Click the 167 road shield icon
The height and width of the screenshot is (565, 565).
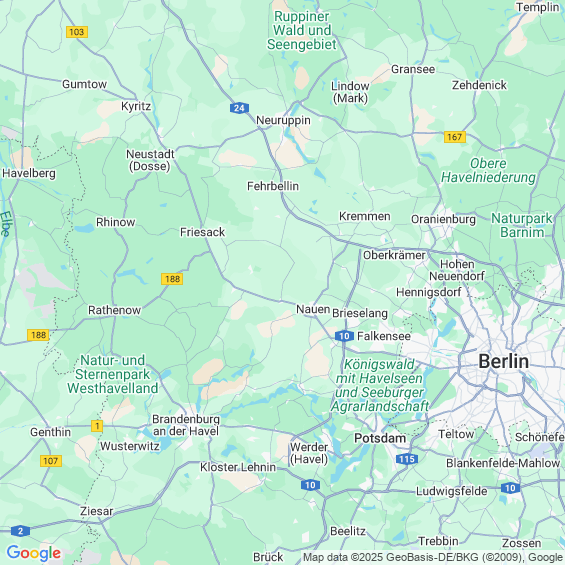pyautogui.click(x=455, y=137)
